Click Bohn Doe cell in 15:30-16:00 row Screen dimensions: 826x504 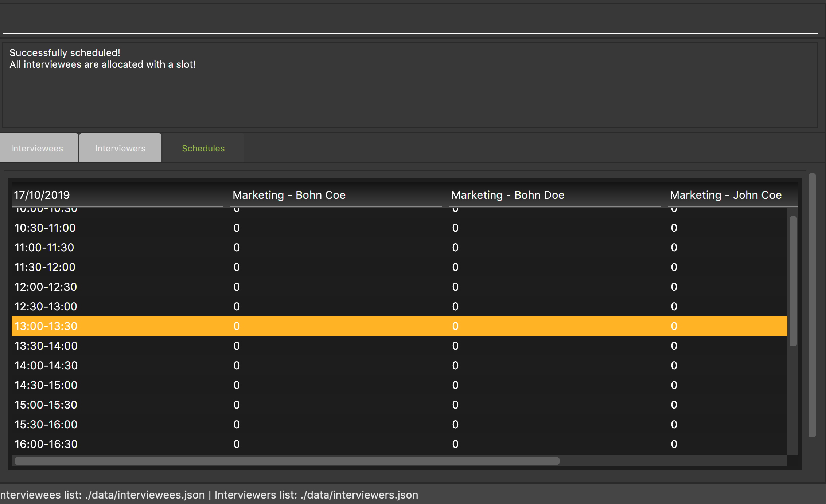click(x=455, y=425)
